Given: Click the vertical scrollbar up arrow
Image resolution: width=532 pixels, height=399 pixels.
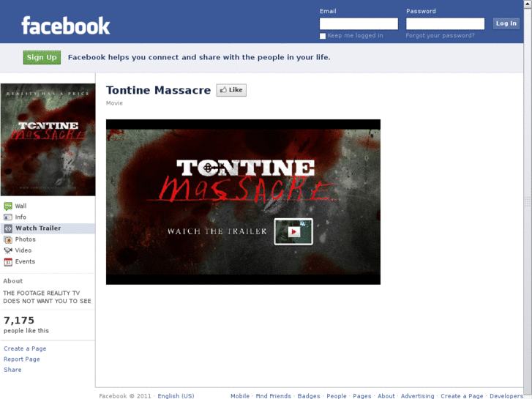Looking at the screenshot, I should [528, 3].
